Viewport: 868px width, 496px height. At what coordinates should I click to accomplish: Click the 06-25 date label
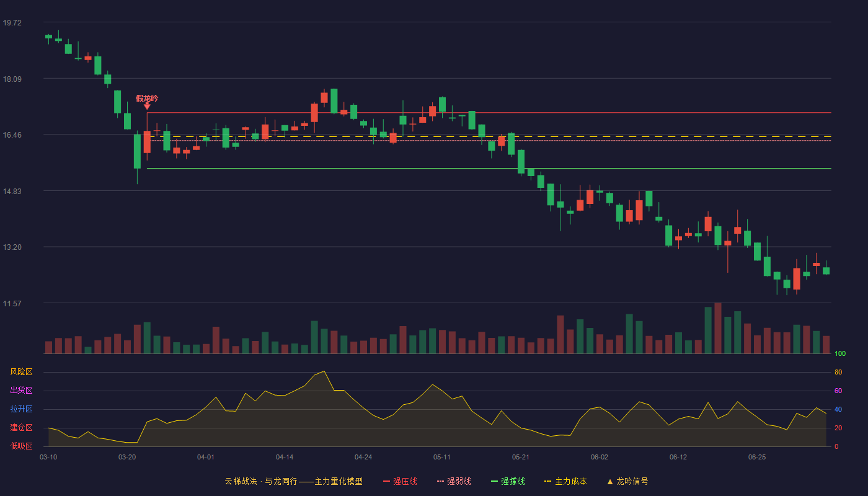757,457
